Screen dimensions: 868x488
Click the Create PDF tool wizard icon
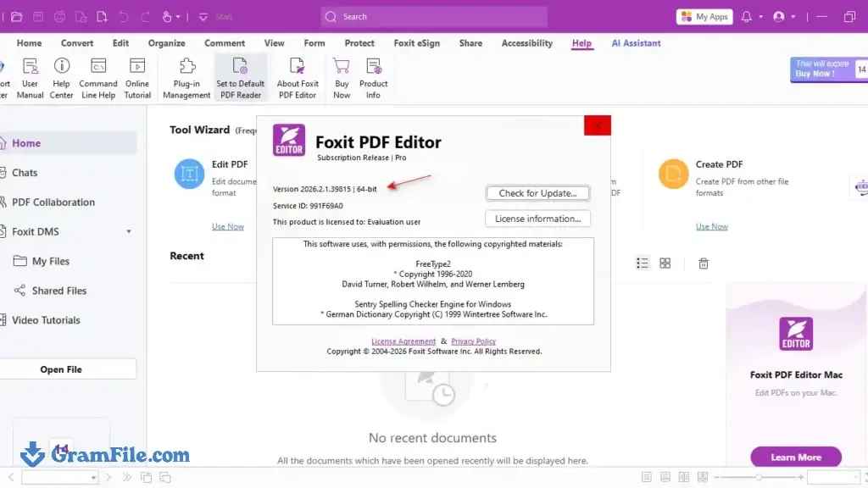[x=673, y=174]
